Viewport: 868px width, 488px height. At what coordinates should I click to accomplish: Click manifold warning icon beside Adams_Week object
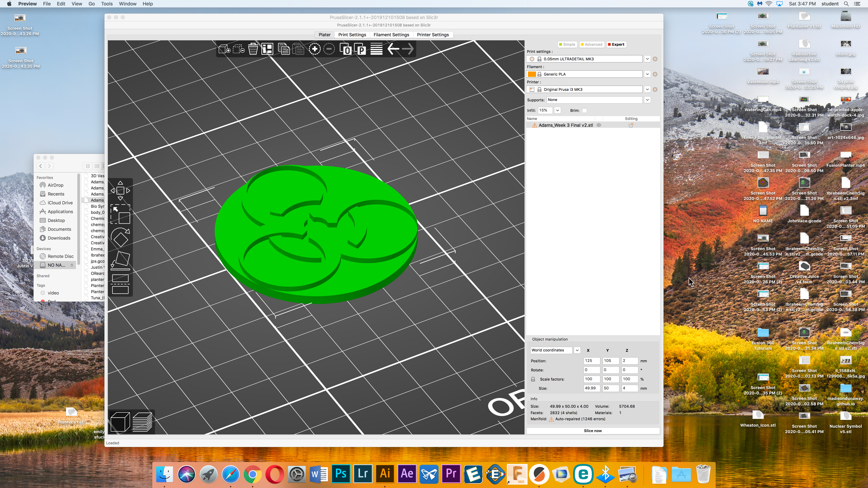pyautogui.click(x=535, y=125)
